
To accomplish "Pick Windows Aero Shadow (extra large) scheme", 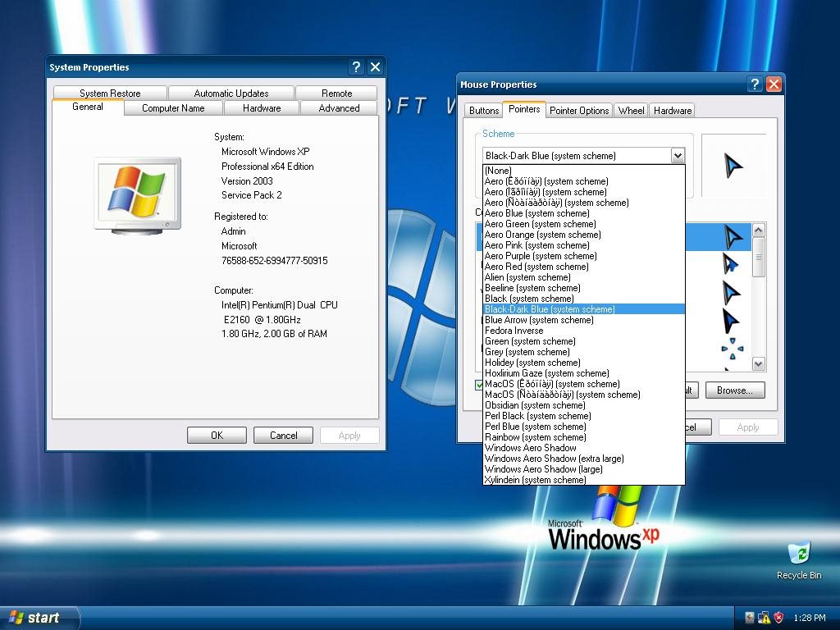I will pos(554,459).
